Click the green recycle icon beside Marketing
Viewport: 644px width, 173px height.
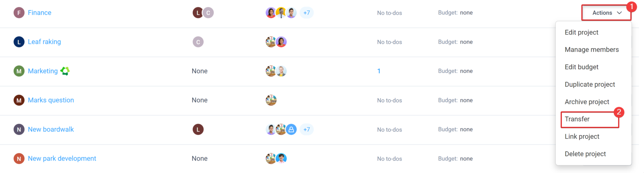65,71
